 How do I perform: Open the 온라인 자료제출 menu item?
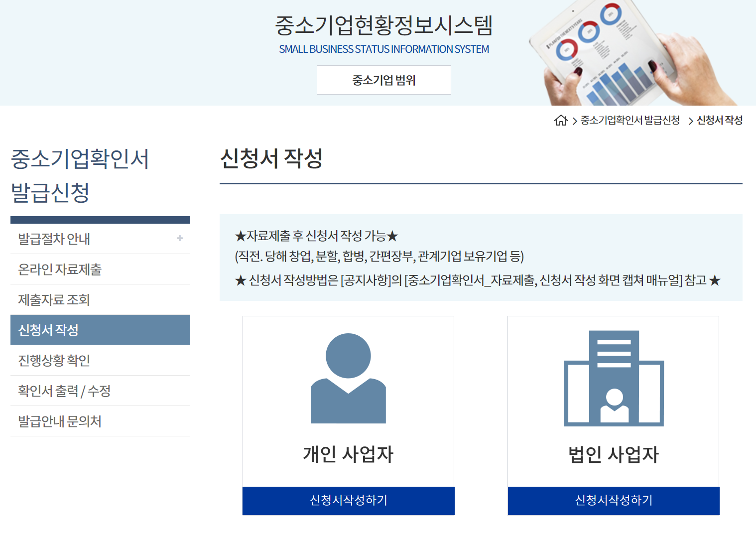click(100, 270)
